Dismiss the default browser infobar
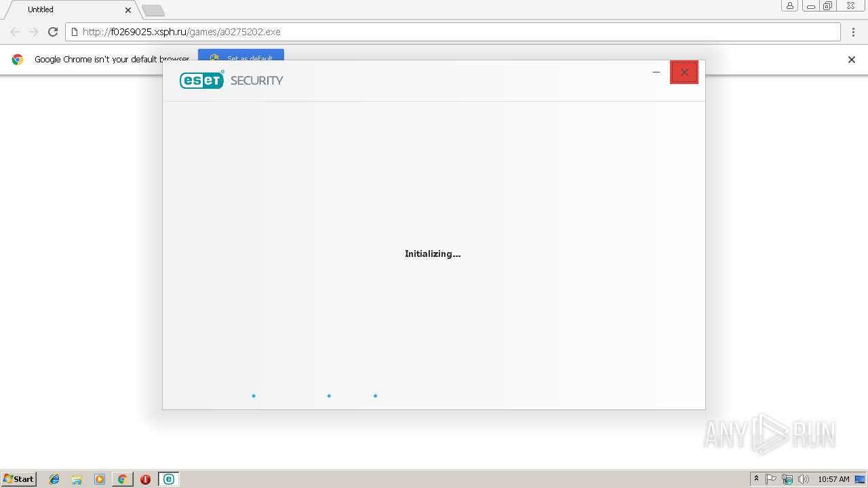This screenshot has height=488, width=868. tap(852, 60)
